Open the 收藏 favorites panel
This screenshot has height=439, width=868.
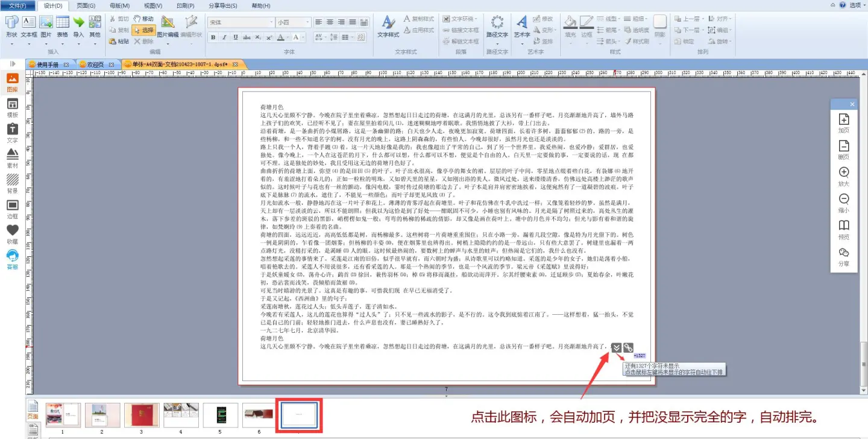pyautogui.click(x=12, y=235)
